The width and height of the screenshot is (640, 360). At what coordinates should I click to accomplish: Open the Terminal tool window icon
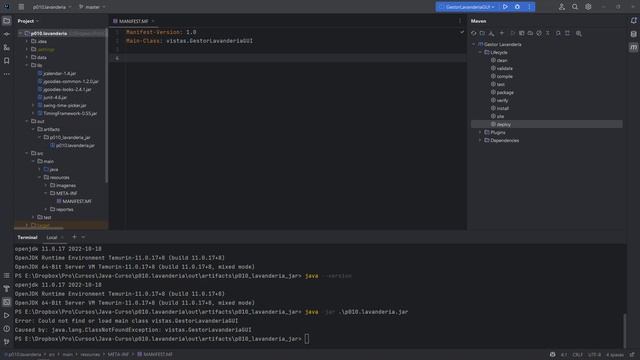[x=7, y=302]
